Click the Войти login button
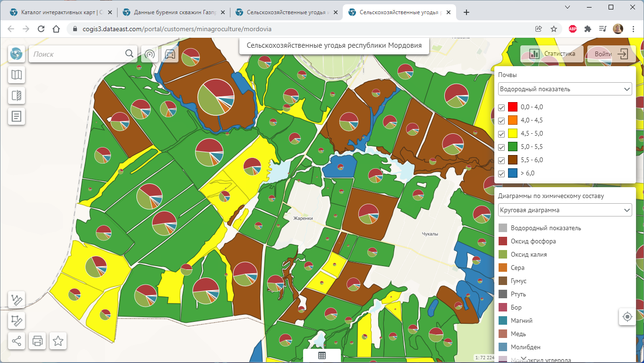 point(611,54)
